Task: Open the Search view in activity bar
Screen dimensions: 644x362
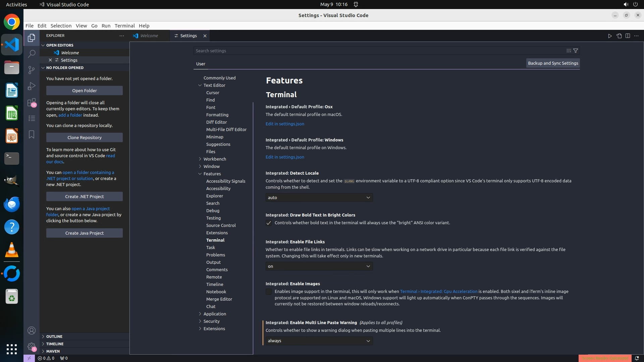Action: (32, 54)
